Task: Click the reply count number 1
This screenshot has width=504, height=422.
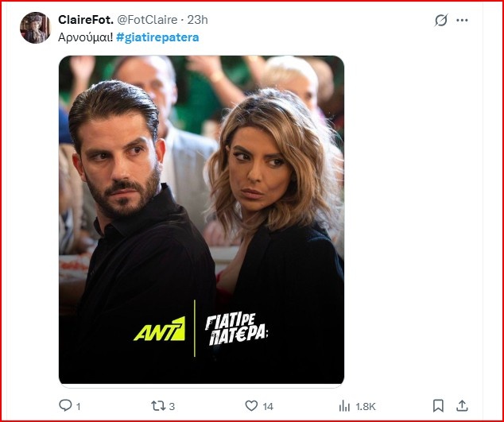Action: 79,406
